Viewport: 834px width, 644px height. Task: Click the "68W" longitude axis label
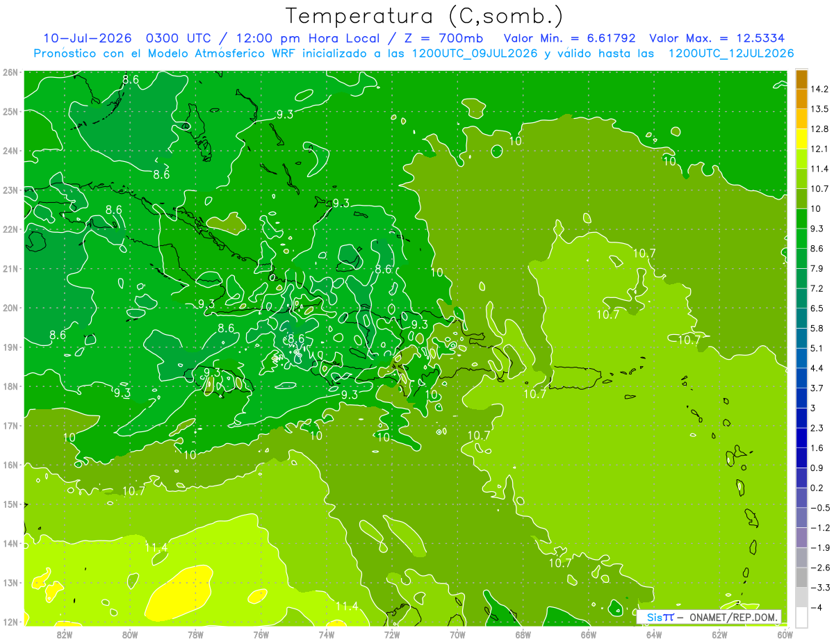click(x=523, y=634)
